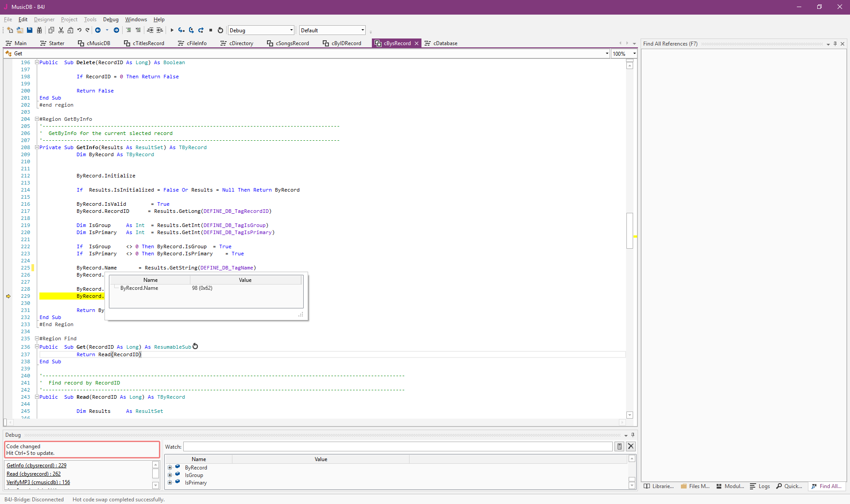Click inside the Watch input field
Screen dimensions: 850x504
coord(398,446)
